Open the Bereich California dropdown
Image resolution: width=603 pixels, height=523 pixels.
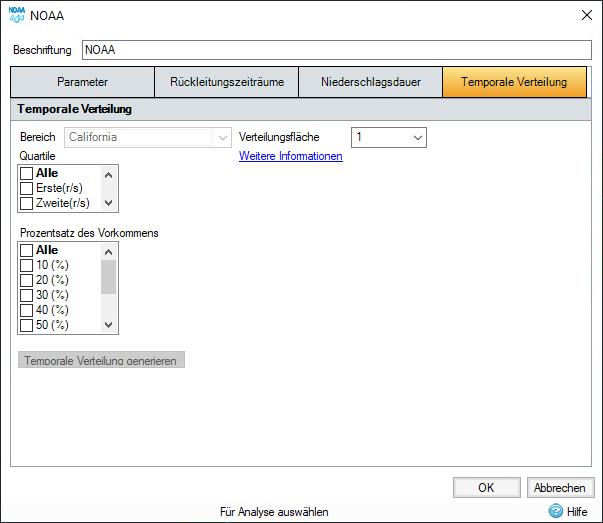(148, 137)
